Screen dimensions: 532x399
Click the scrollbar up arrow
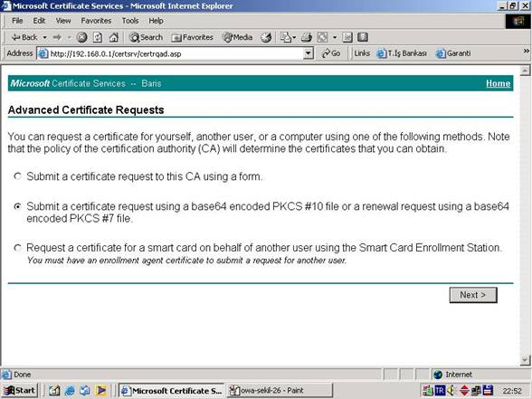click(525, 71)
